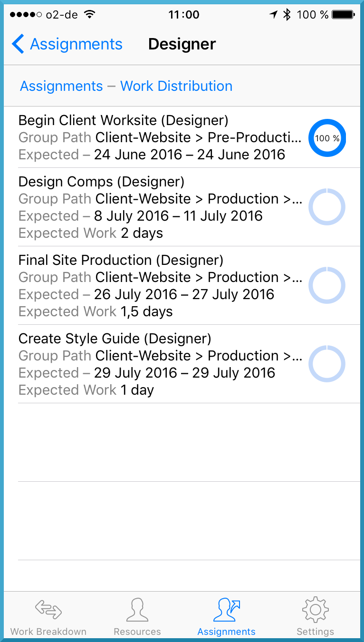Tap Final Site Production progress ring

pyautogui.click(x=327, y=285)
